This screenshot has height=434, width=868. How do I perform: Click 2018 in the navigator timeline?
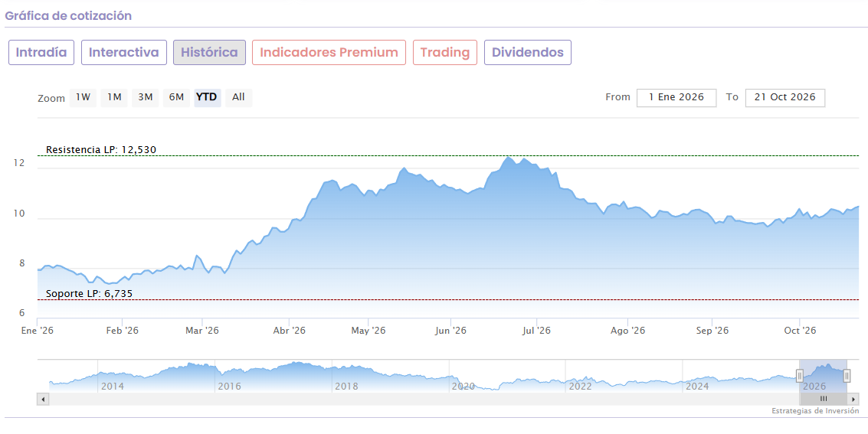pos(346,386)
